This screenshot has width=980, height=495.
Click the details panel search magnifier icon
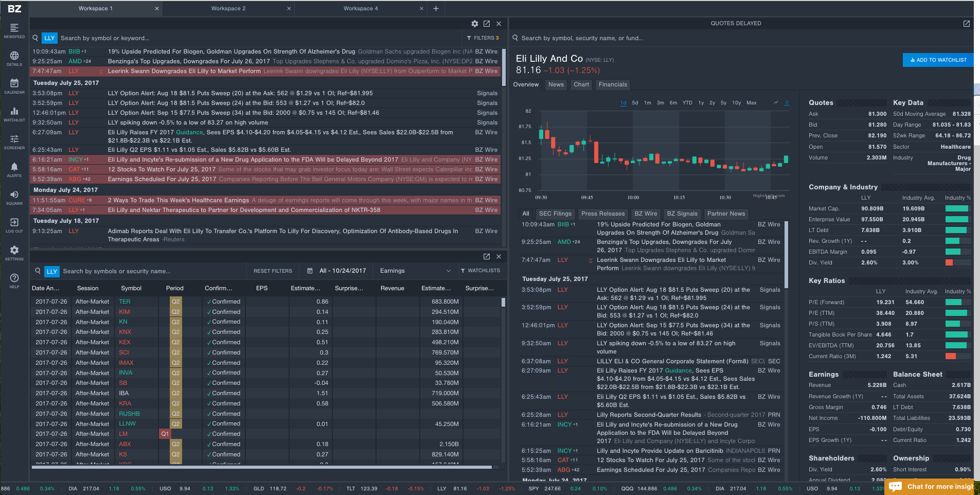(515, 38)
